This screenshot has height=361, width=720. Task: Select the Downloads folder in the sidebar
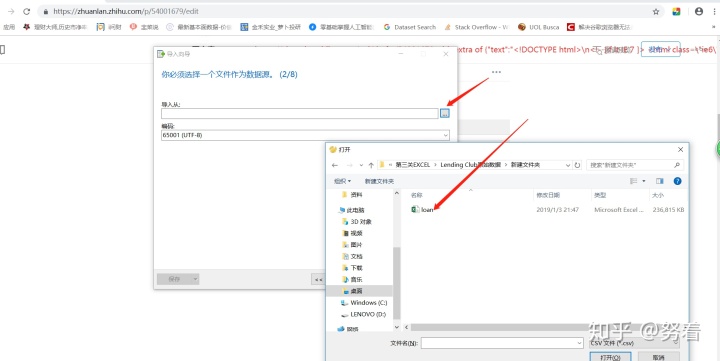pos(352,268)
